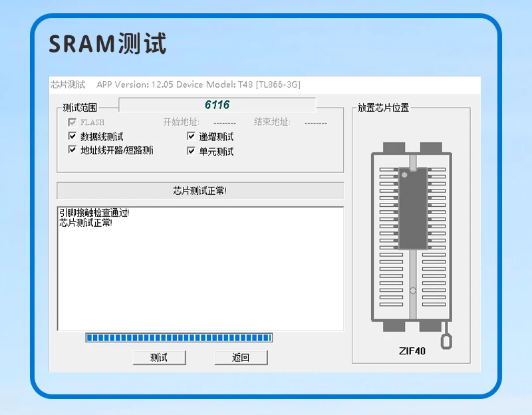Screen dimensions: 532x415
Task: Click the 芯片测试正常! status banner
Action: coord(200,191)
